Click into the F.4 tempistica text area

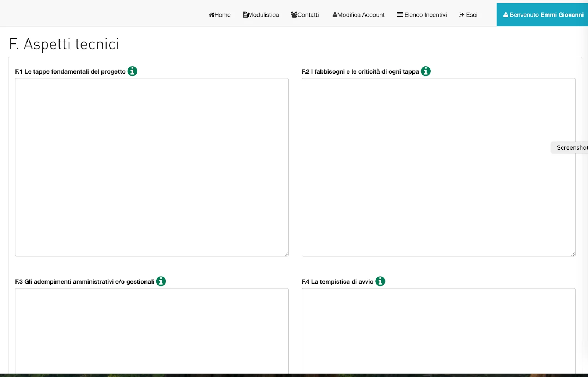(x=438, y=330)
